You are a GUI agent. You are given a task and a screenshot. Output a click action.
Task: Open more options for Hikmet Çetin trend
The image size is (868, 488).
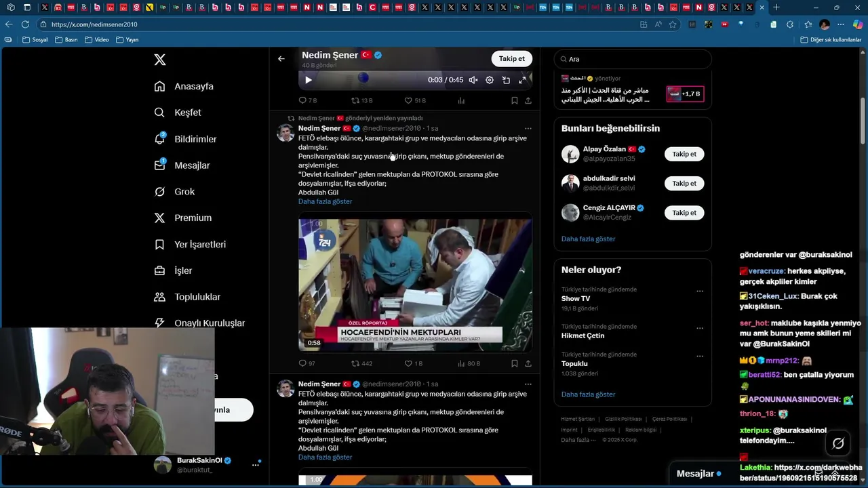[x=700, y=328]
